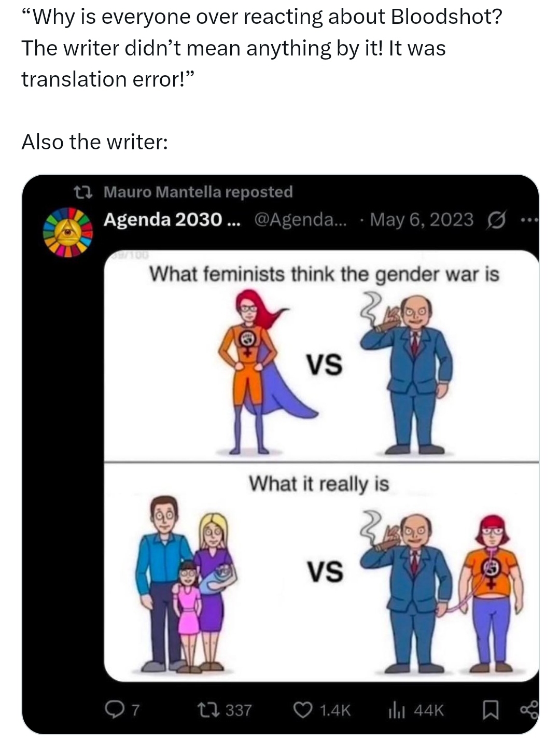Open the Mauro Mantella reposted link
This screenshot has width=560, height=743.
tap(198, 192)
